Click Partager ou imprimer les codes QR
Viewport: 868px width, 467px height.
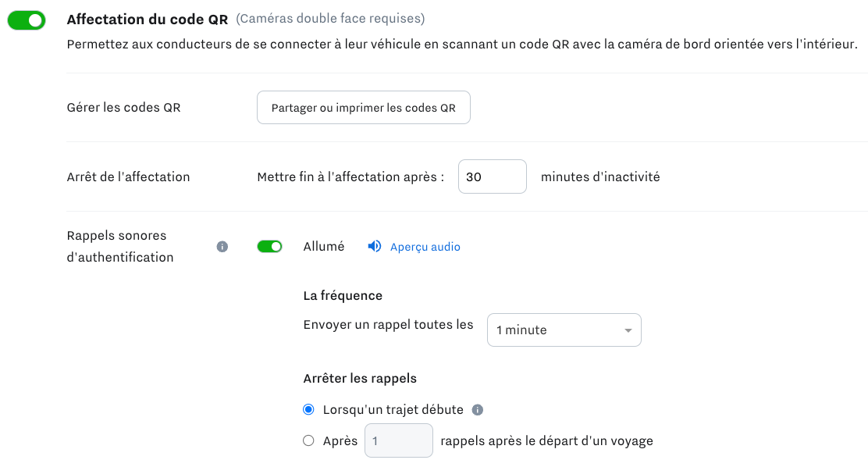[x=363, y=108]
